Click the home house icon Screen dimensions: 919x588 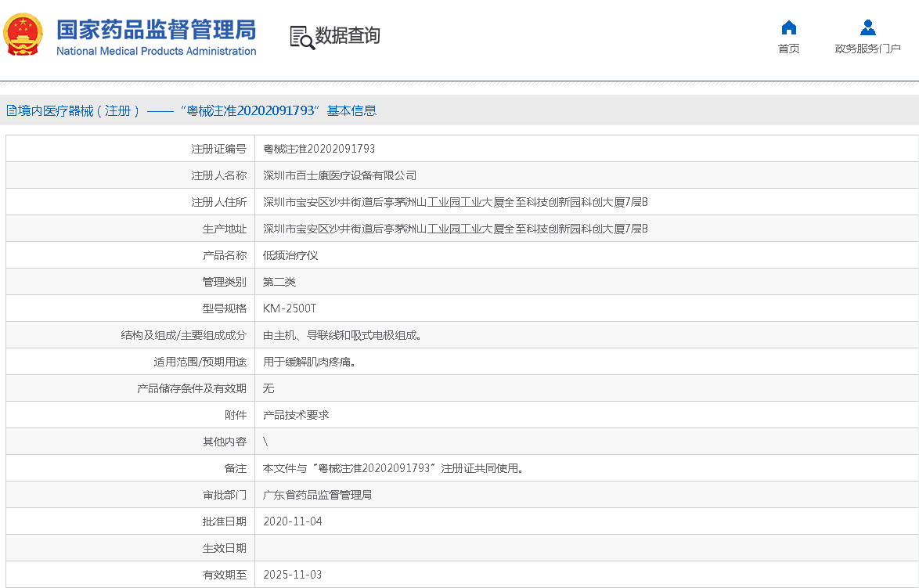[788, 28]
